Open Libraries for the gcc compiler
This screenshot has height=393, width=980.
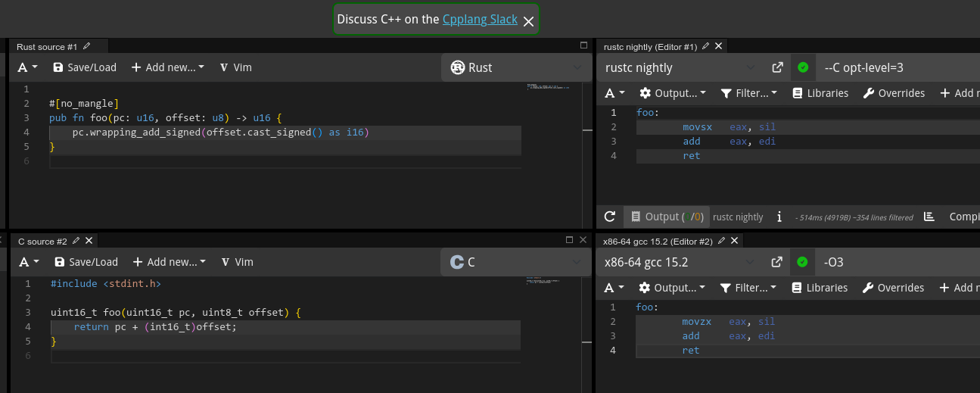click(820, 288)
